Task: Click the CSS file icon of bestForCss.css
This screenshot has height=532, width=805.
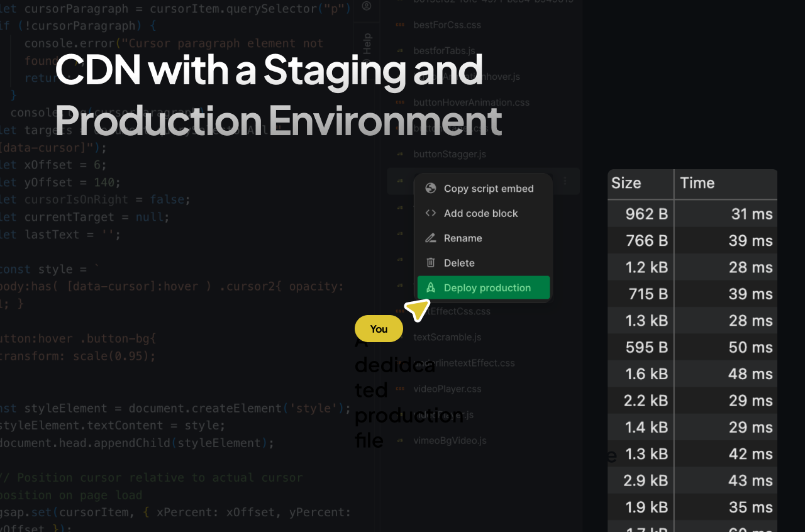Action: [x=400, y=25]
